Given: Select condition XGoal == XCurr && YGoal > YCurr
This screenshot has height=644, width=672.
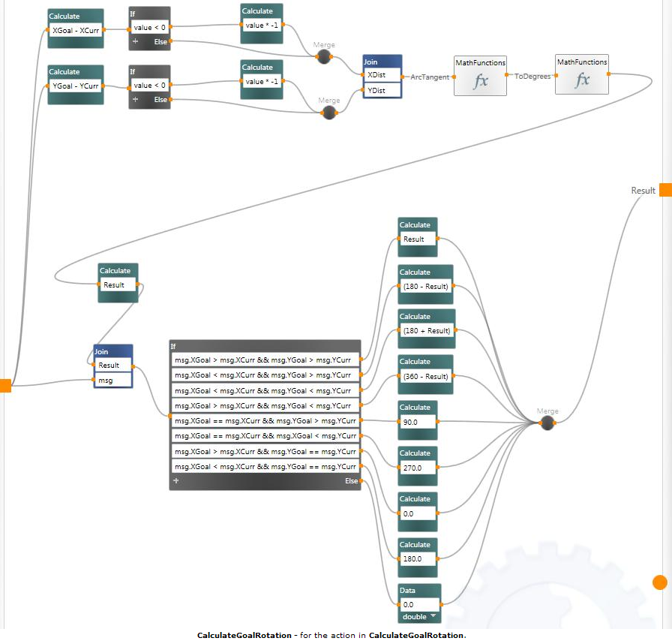Looking at the screenshot, I should [265, 420].
